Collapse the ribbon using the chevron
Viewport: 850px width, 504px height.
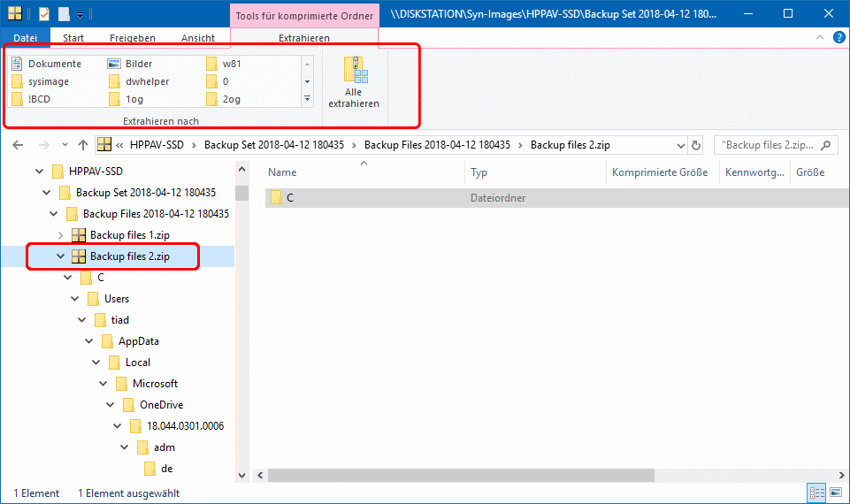[x=820, y=38]
